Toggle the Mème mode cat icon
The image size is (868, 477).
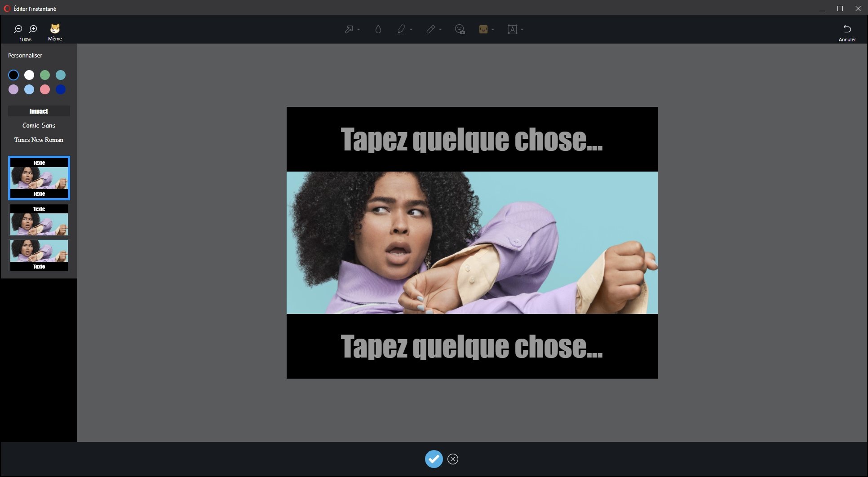point(55,29)
